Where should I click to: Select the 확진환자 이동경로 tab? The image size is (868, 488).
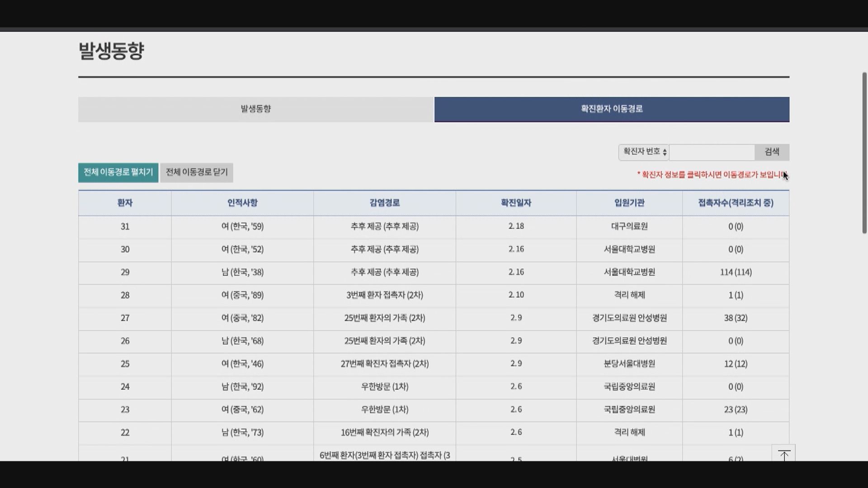(x=612, y=109)
